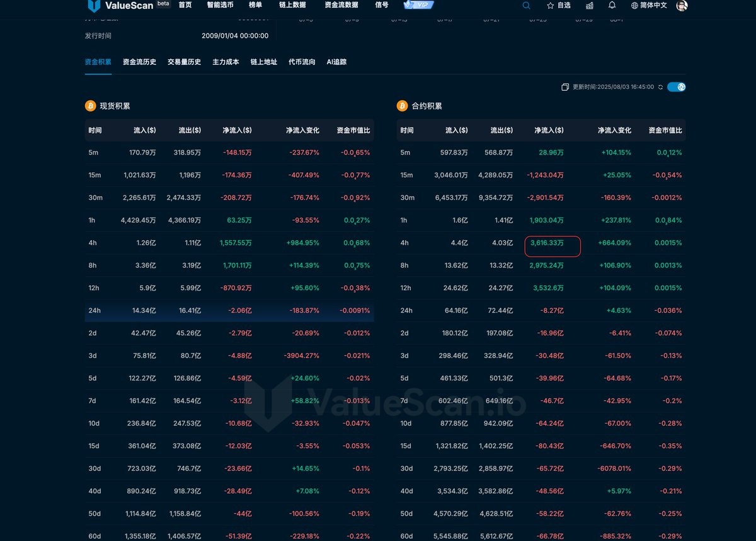Viewport: 756px width, 541px height.
Task: Open the 榜单 menu
Action: (256, 5)
